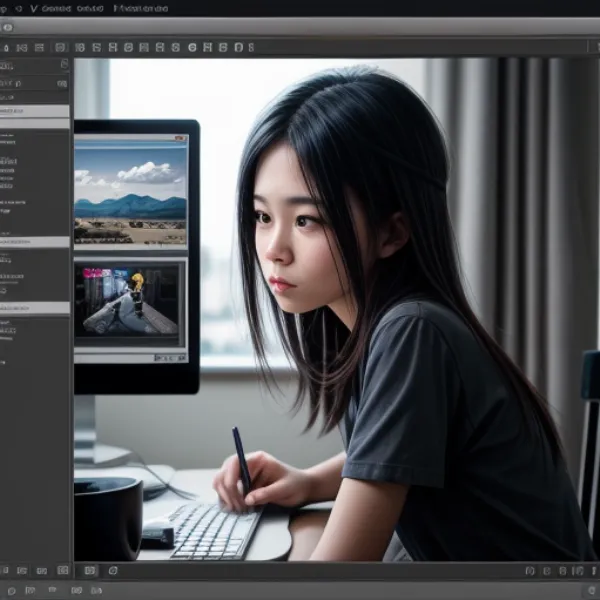Toggle the outlined icon at the left panel's bottom-right
The height and width of the screenshot is (600, 600).
pos(63,570)
